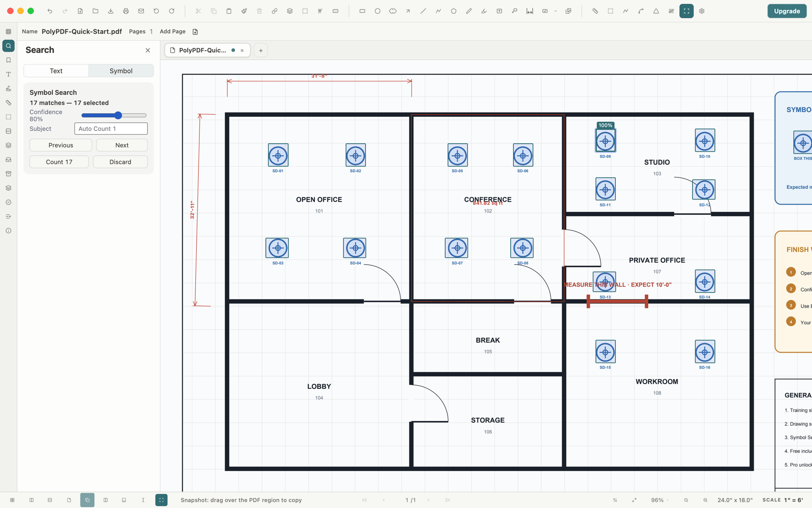Open the zoom 96% dropdown
Screen dimensions: 812x508
660,500
